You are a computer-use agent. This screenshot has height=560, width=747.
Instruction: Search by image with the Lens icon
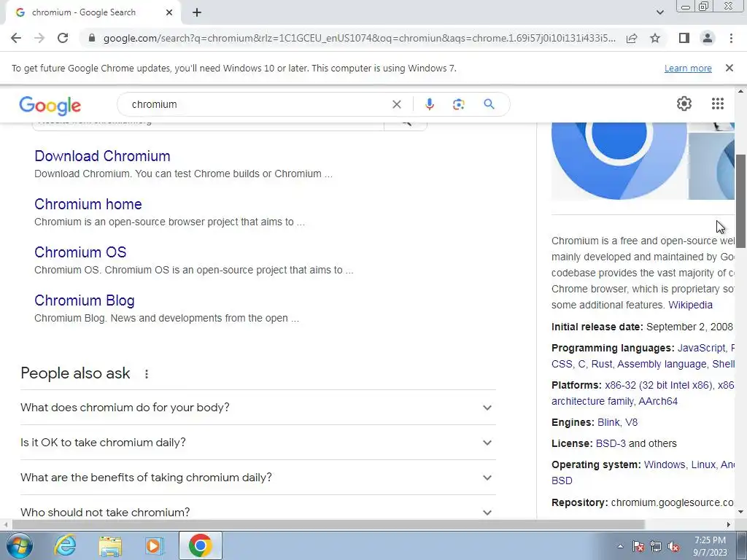458,104
